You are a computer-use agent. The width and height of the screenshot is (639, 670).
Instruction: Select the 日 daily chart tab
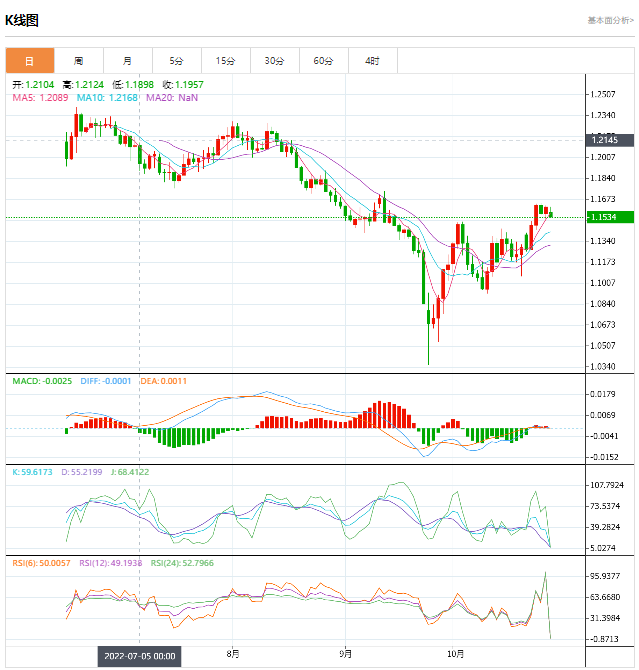click(x=30, y=61)
